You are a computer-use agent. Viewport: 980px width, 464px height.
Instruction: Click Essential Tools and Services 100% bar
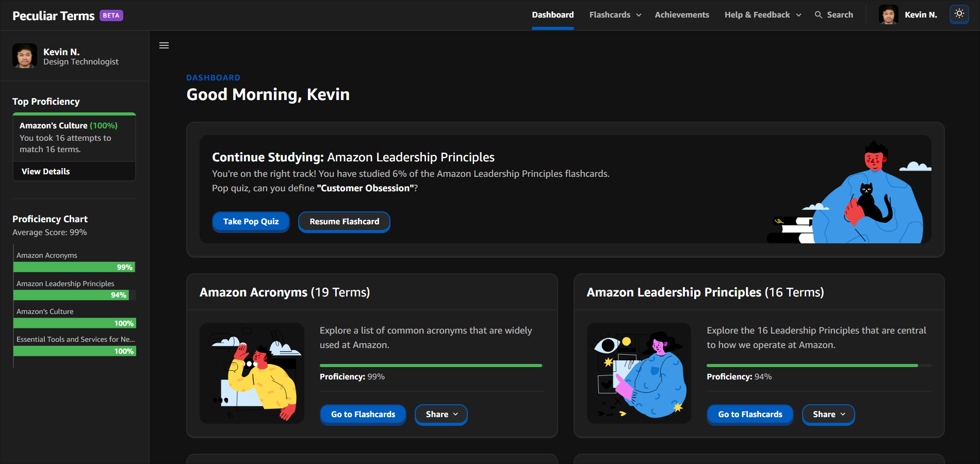pyautogui.click(x=75, y=351)
